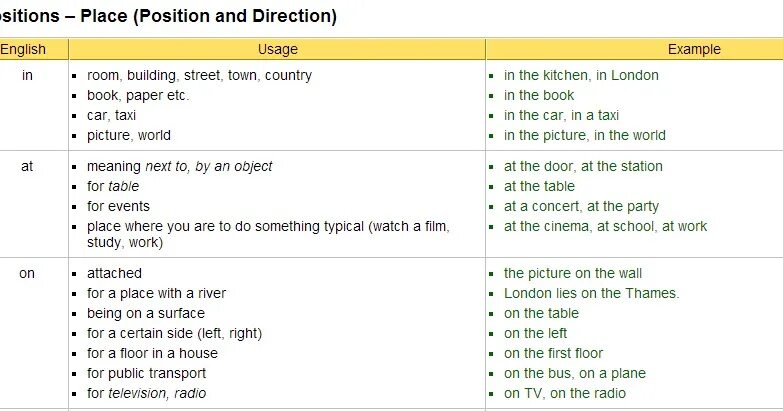The image size is (783, 411).
Task: Click the preposition 'on' cell
Action: [x=27, y=273]
